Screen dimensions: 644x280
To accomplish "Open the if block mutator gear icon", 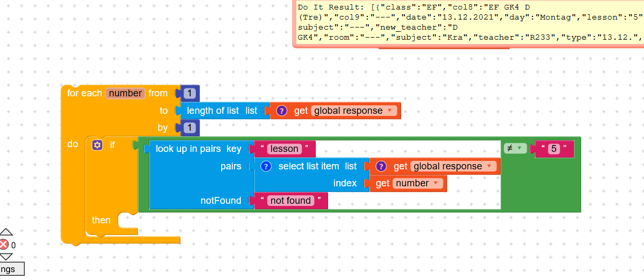I will tap(97, 145).
